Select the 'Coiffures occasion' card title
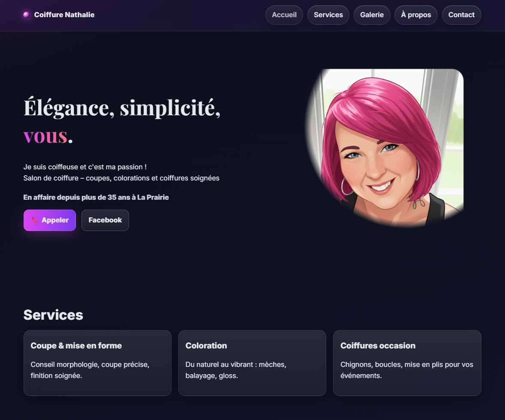The width and height of the screenshot is (505, 420). click(378, 345)
